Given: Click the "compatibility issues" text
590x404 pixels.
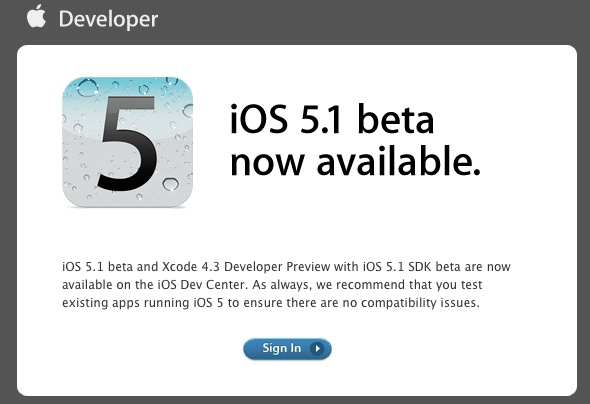Looking at the screenshot, I should 420,303.
